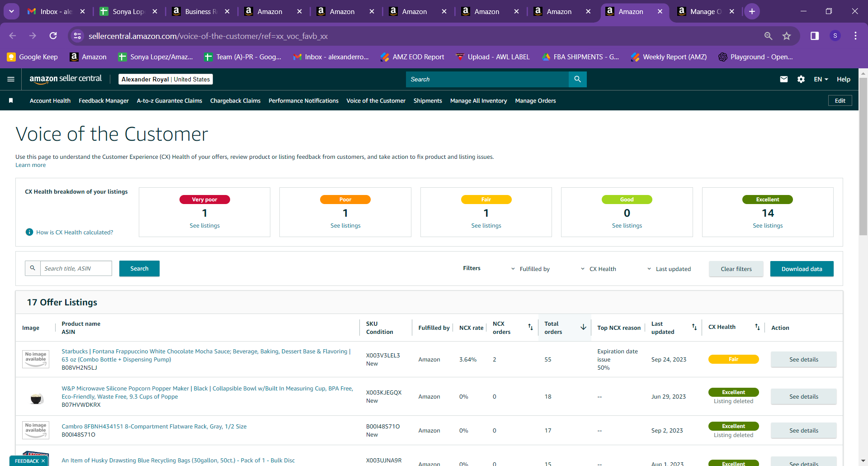The height and width of the screenshot is (466, 868).
Task: Open the messages envelope icon
Action: 784,79
